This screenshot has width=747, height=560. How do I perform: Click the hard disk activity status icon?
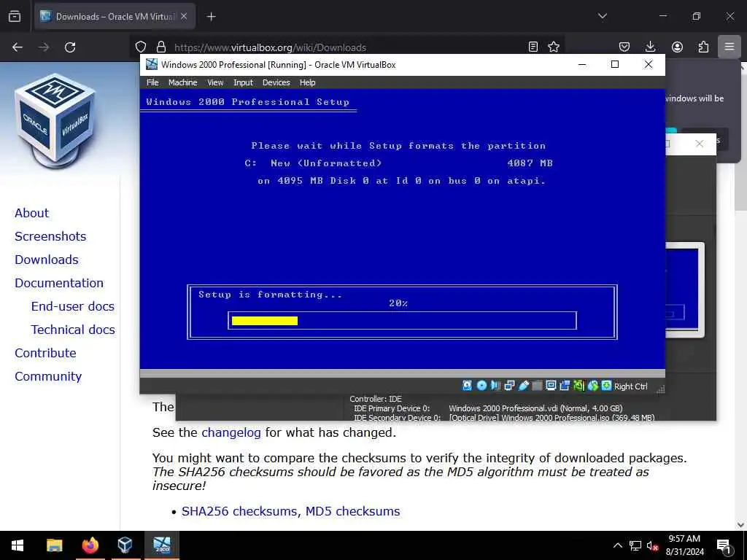click(468, 386)
